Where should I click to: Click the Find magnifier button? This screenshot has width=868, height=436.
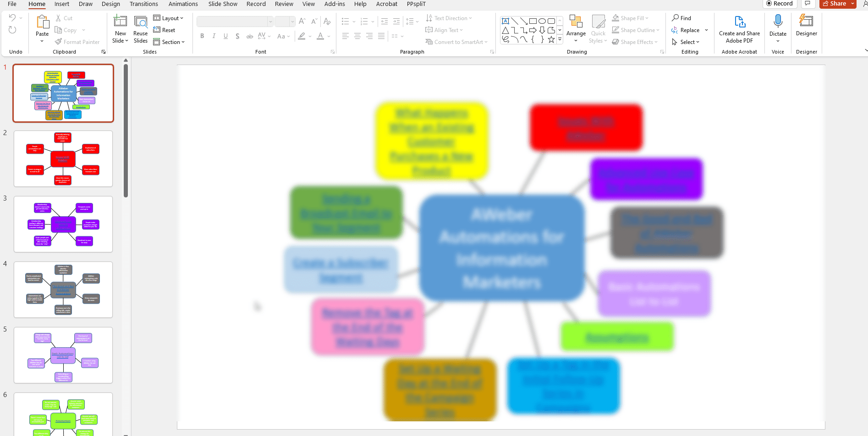click(681, 18)
